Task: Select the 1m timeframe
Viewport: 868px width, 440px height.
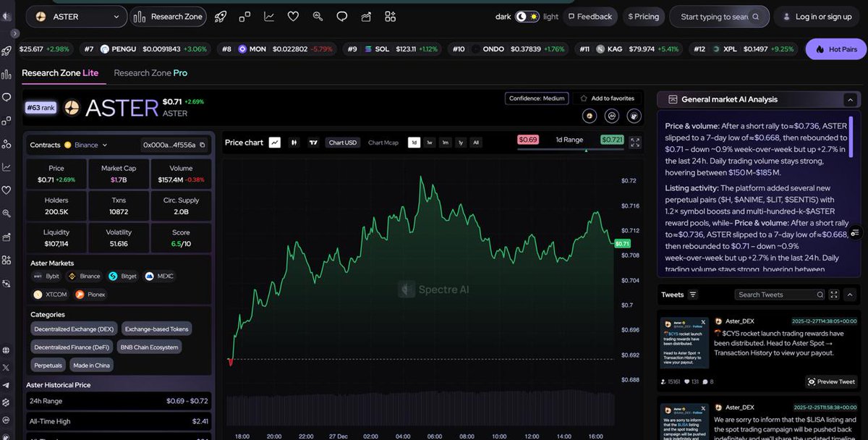Action: (446, 143)
